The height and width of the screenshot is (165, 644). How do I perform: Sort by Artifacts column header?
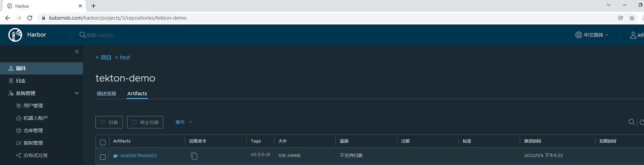[122, 141]
